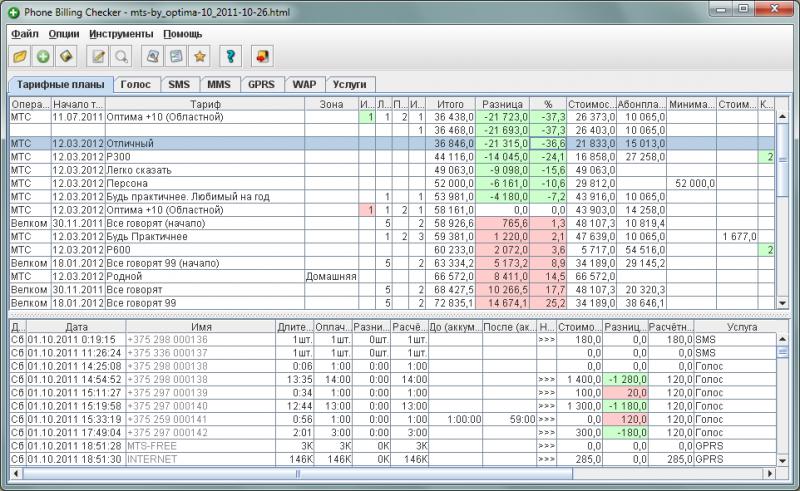The image size is (800, 491).
Task: Select Будь практичнее. Любимый на год row
Action: click(392, 197)
